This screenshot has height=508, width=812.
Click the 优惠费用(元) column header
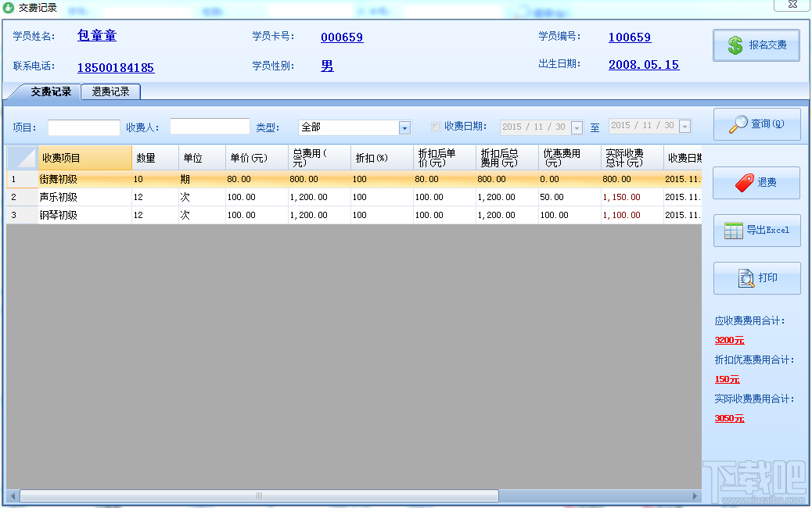(569, 158)
